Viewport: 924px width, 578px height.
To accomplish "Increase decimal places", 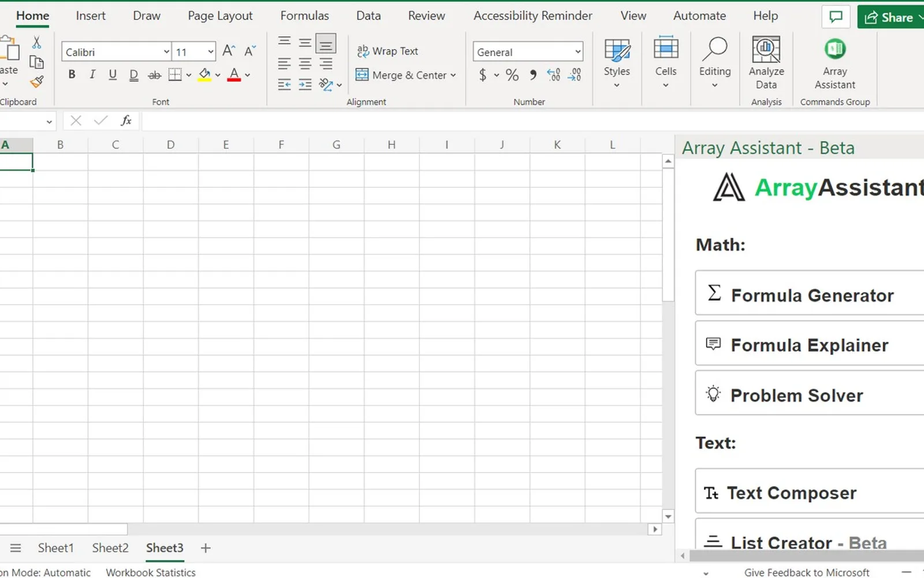I will [x=553, y=75].
